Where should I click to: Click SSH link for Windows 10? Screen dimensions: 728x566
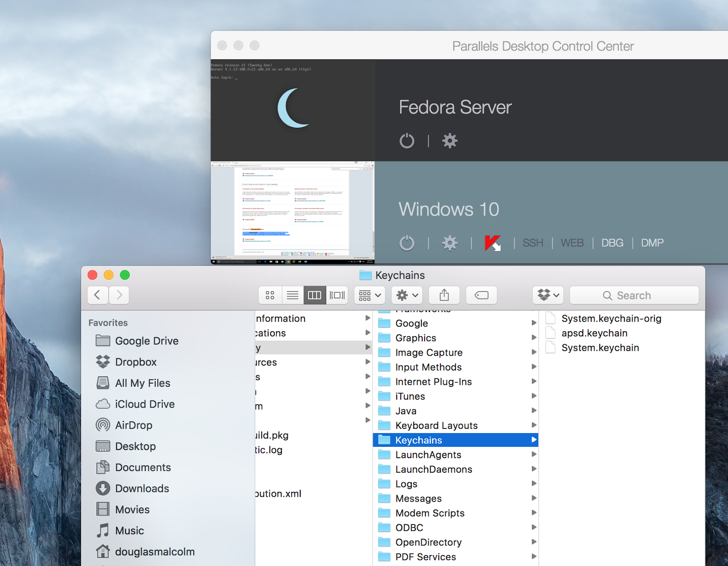(x=533, y=243)
